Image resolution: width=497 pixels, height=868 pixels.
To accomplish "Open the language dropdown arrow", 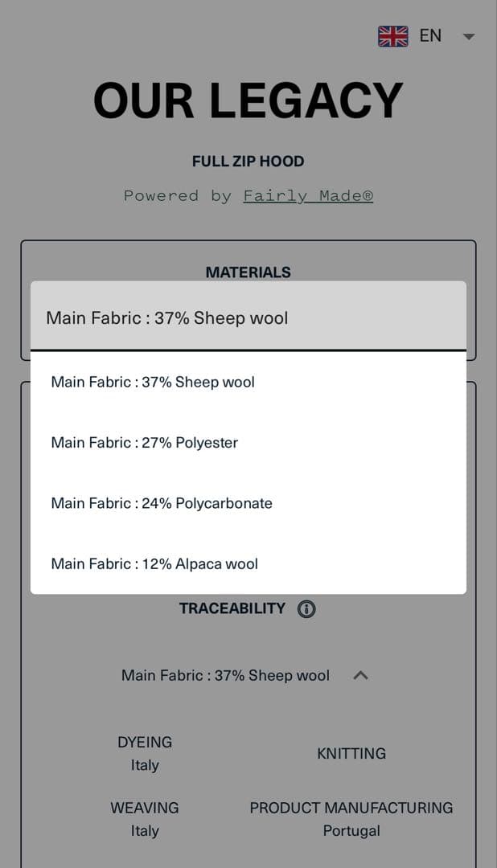I will [470, 37].
